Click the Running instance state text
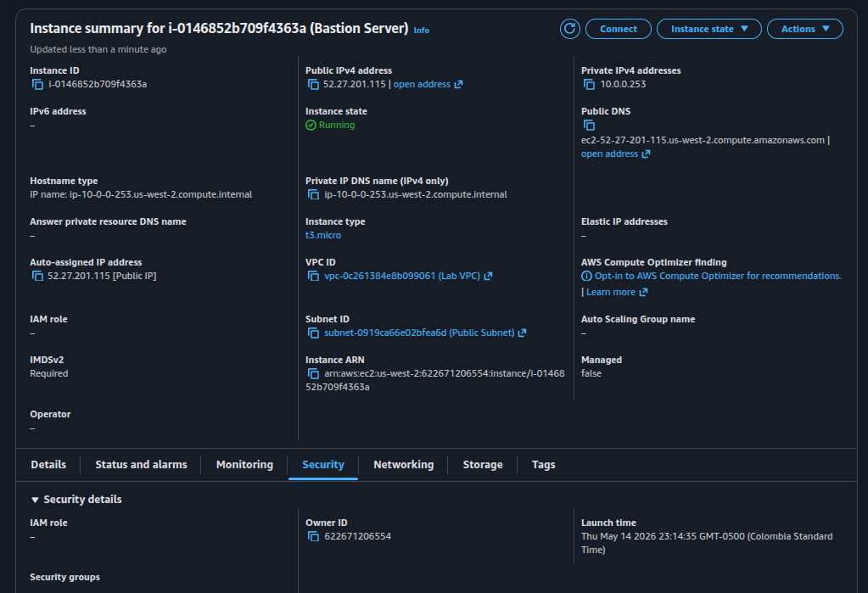 click(337, 126)
